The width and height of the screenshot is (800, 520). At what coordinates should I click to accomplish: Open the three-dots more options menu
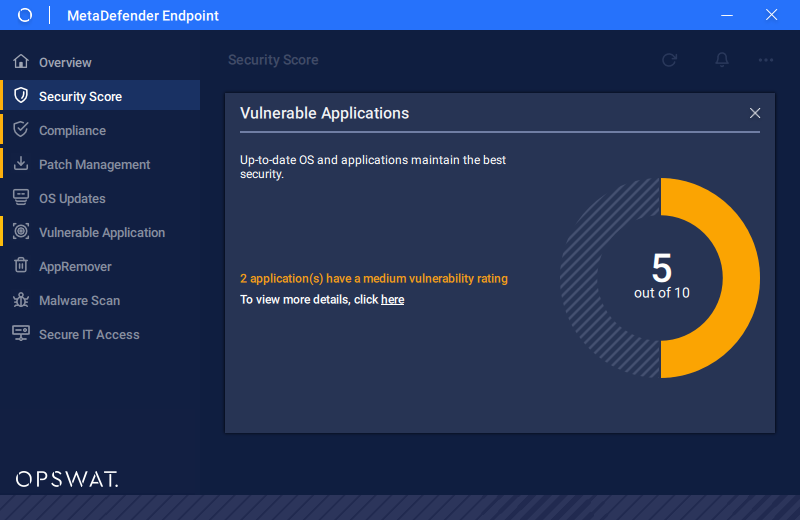(x=766, y=60)
